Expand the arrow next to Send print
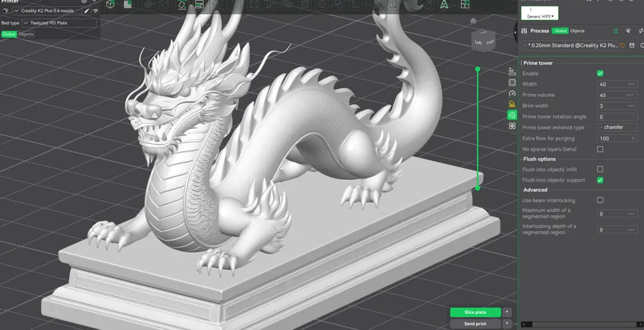This screenshot has width=644, height=330. 507,324
